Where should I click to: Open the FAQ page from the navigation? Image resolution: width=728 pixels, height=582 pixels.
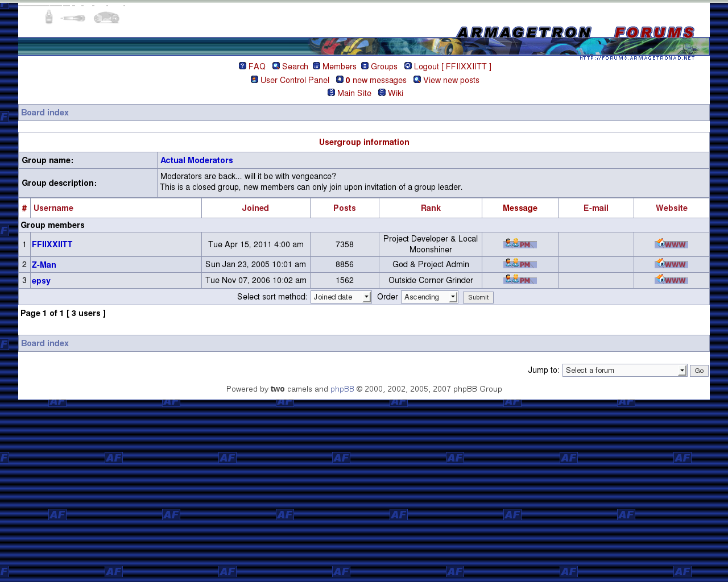pos(257,66)
